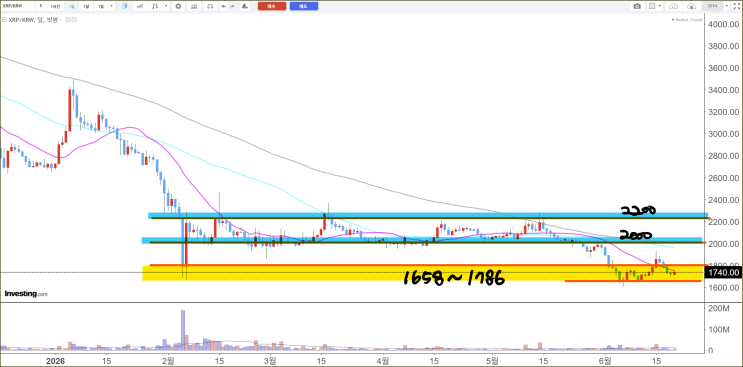Open the compare symbols scales icon

pyautogui.click(x=209, y=6)
